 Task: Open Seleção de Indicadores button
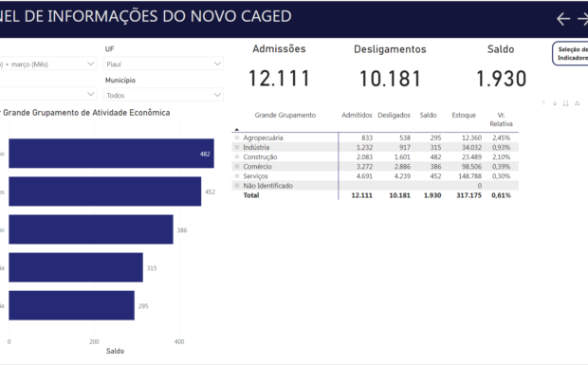[x=571, y=54]
